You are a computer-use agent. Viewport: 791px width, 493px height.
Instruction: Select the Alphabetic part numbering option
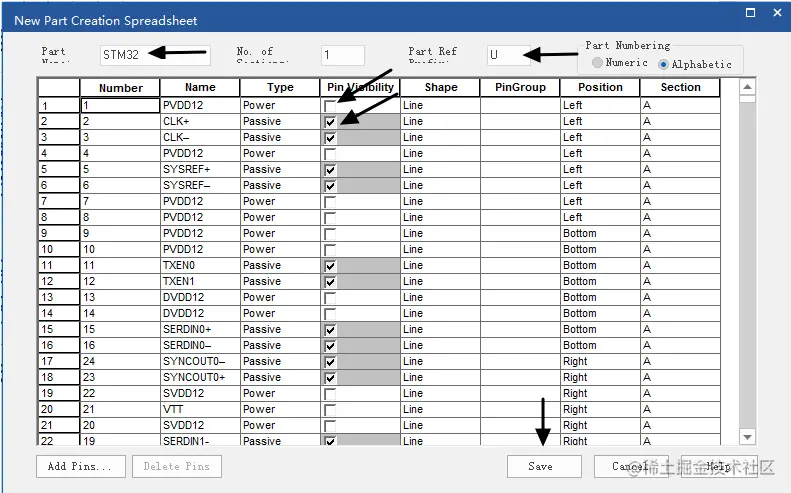[663, 64]
